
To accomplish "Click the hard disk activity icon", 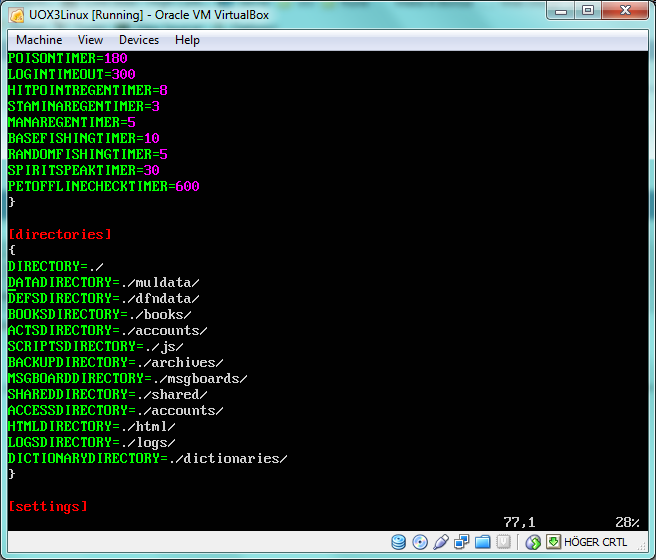I will 399,542.
